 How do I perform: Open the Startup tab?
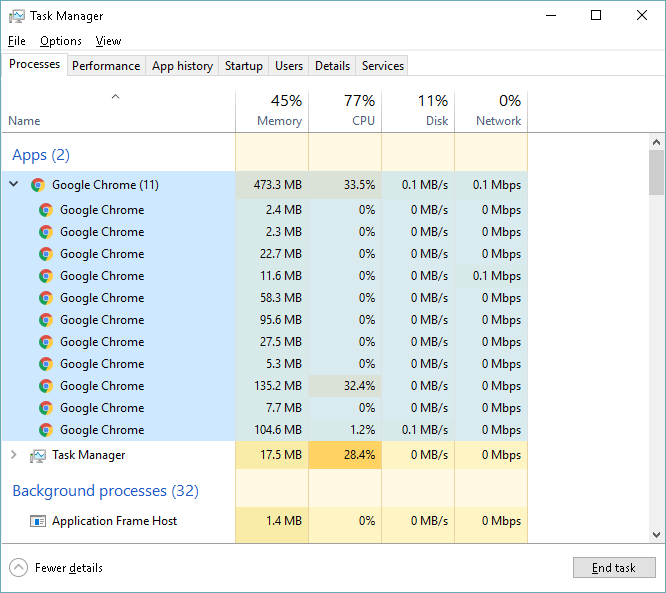(x=244, y=66)
